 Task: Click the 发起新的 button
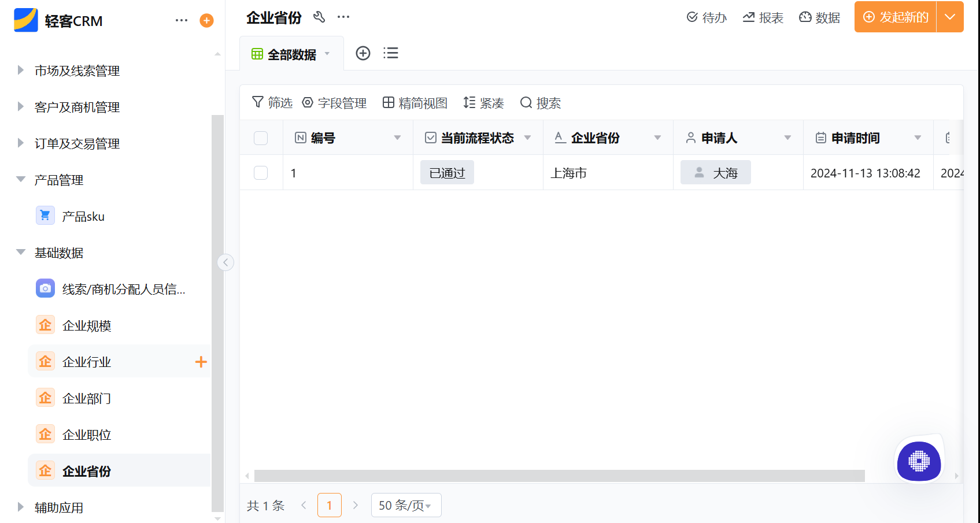point(895,17)
